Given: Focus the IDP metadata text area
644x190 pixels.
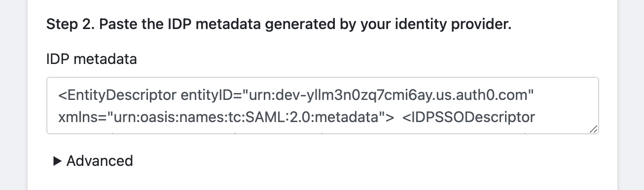Looking at the screenshot, I should pos(322,105).
